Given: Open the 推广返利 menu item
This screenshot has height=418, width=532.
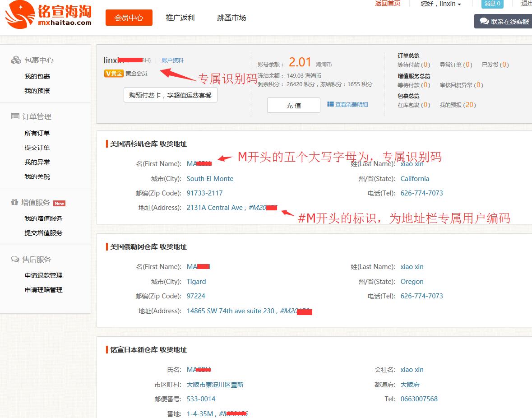Looking at the screenshot, I should pos(180,18).
